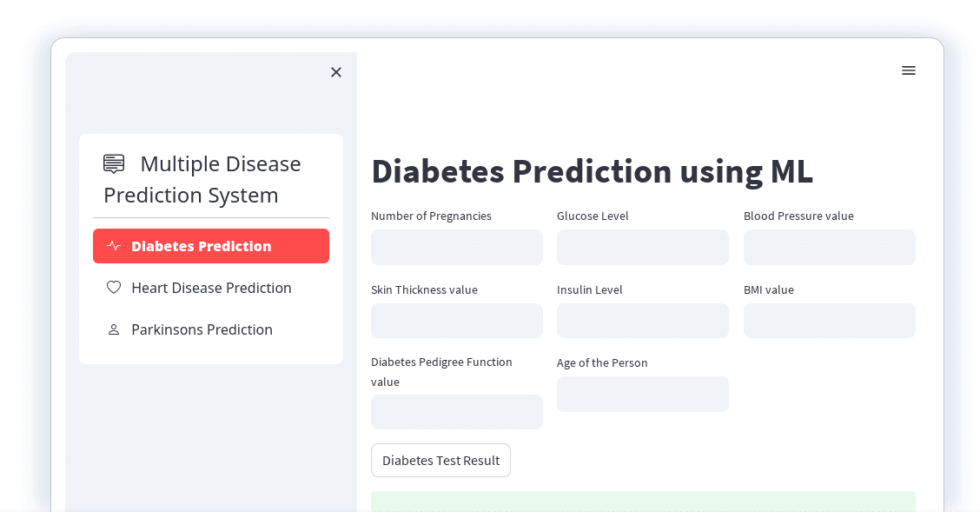Click the Diabetes Test Result button
This screenshot has height=512, width=980.
(440, 461)
